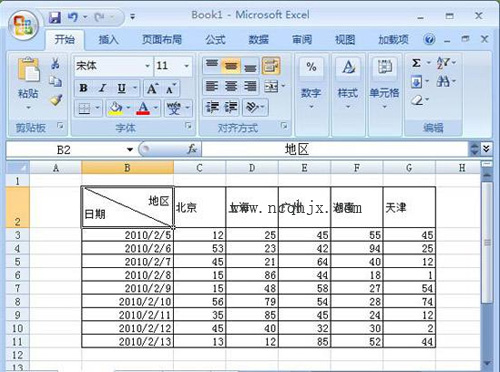500x372 pixels.
Task: Click the Save icon in quick access toolbar
Action: (x=55, y=17)
